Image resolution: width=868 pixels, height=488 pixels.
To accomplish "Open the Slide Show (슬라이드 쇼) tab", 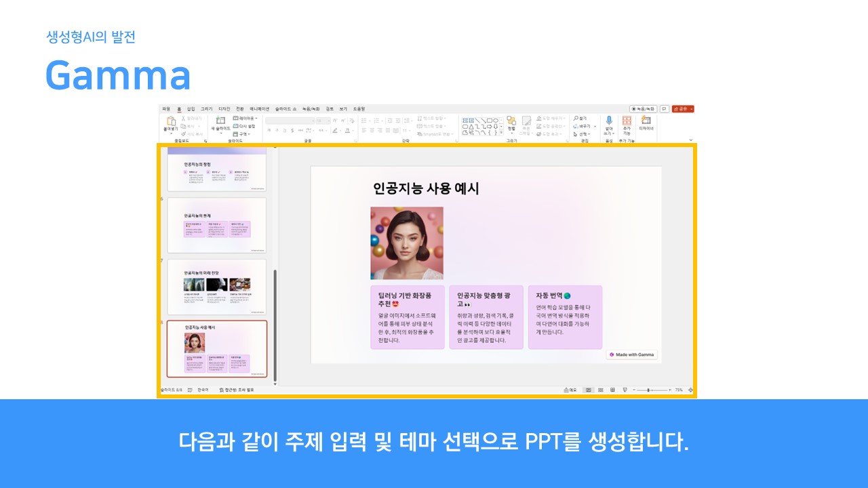I will tap(285, 109).
